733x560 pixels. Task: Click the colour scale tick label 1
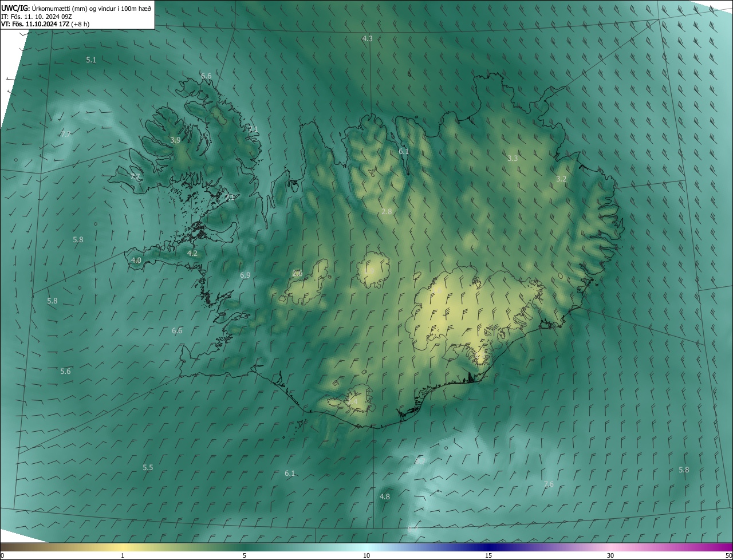[x=123, y=556]
